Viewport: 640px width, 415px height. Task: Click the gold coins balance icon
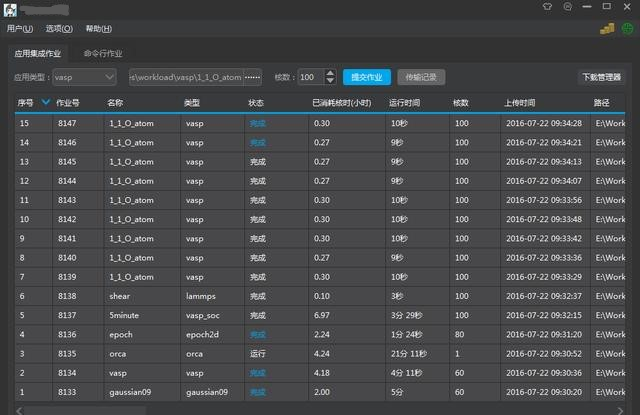coord(606,29)
